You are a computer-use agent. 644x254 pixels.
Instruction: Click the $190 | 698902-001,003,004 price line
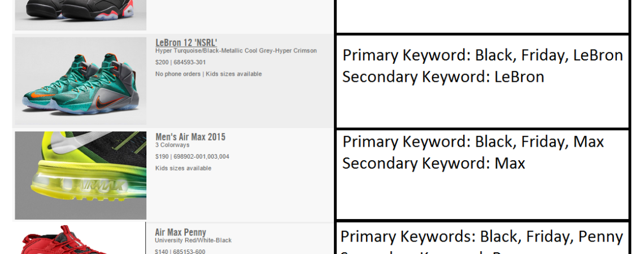pos(192,157)
